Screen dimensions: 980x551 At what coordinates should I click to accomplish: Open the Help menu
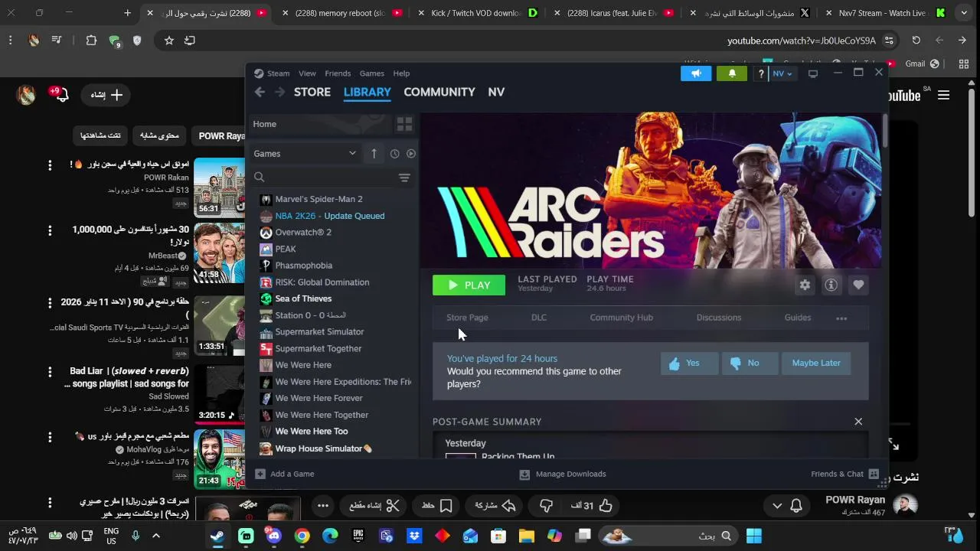click(401, 73)
